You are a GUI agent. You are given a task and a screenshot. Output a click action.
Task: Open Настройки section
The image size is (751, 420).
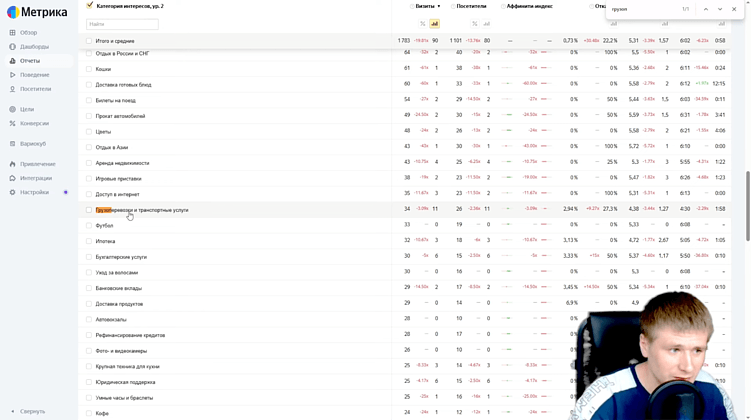34,192
